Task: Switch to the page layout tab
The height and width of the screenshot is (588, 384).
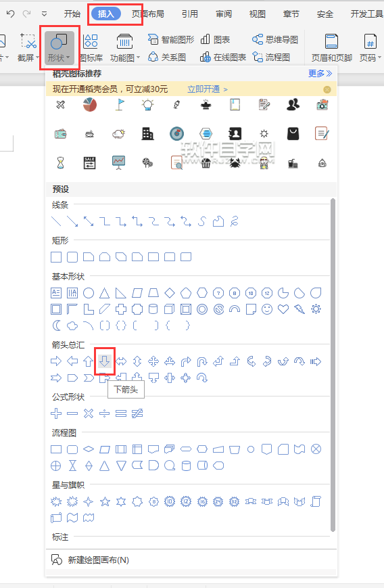Action: click(148, 14)
